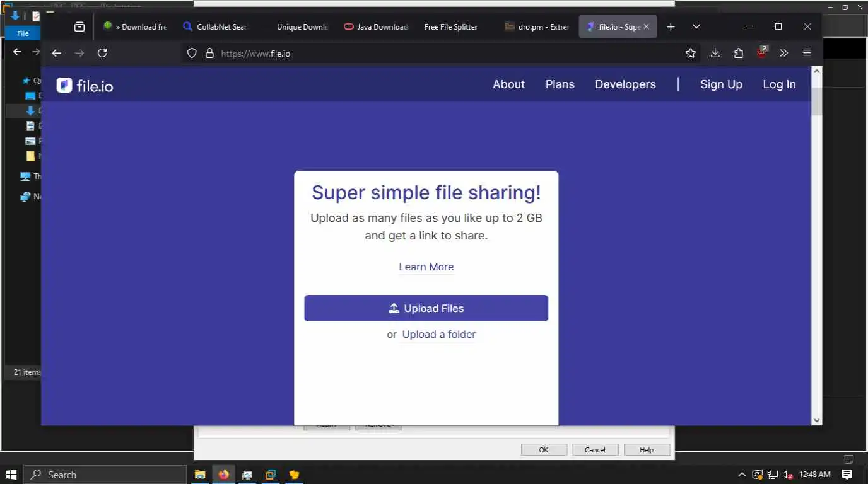Open About page on file.io
The image size is (868, 484).
click(508, 84)
